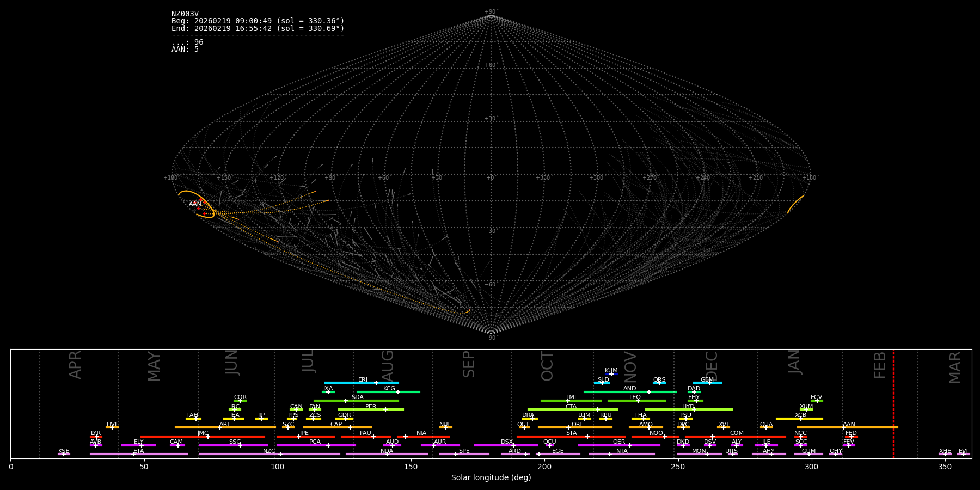Click the PER shower label
This screenshot has width=980, height=490.
371,407
